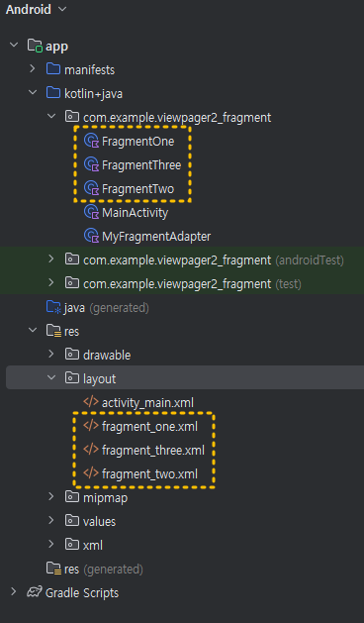Expand the (test) package chevron
The height and width of the screenshot is (623, 364).
(51, 283)
